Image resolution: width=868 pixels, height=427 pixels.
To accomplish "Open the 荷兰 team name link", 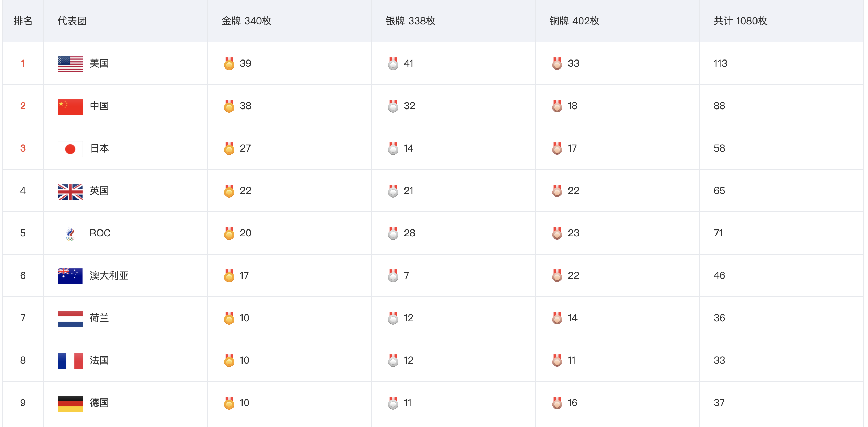I will pos(99,318).
